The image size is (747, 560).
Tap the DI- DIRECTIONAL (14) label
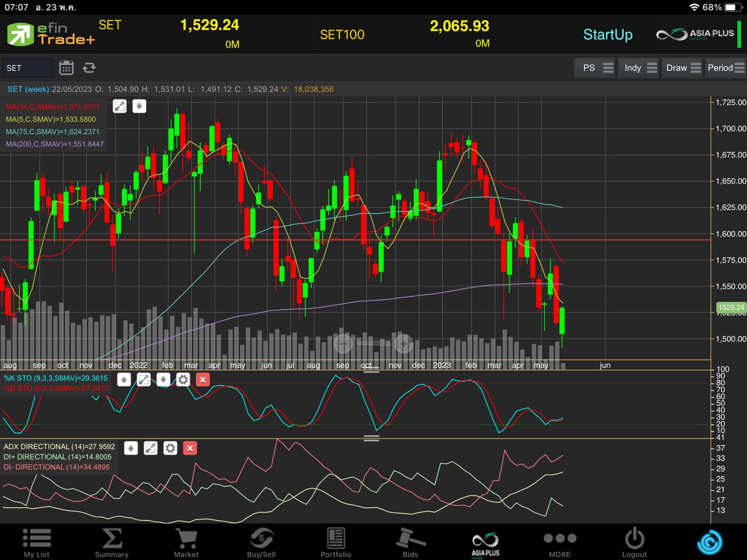[x=57, y=467]
